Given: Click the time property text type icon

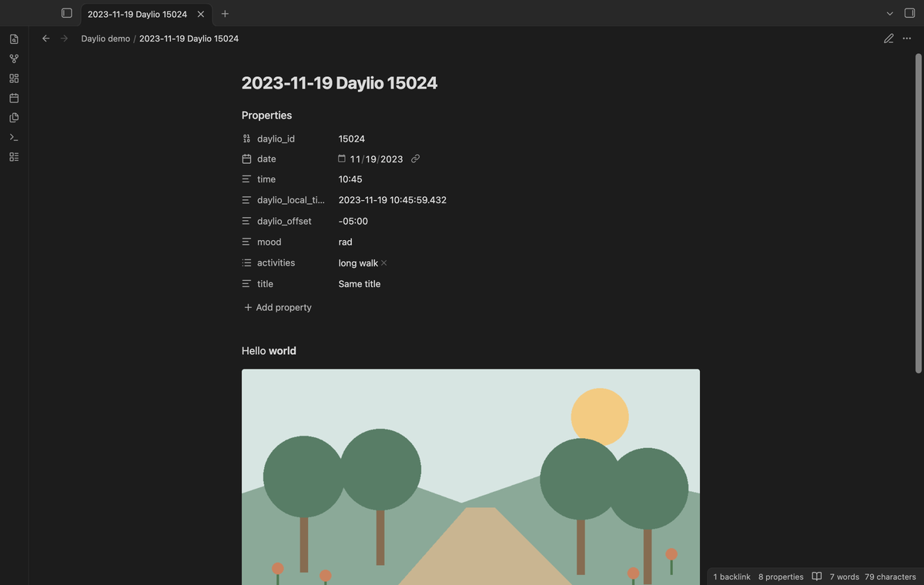Looking at the screenshot, I should click(x=246, y=179).
